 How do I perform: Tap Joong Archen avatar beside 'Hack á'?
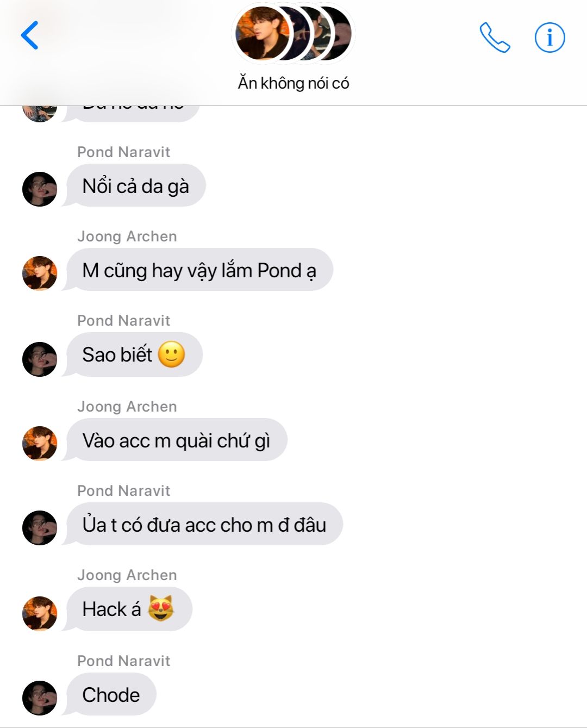(x=40, y=614)
